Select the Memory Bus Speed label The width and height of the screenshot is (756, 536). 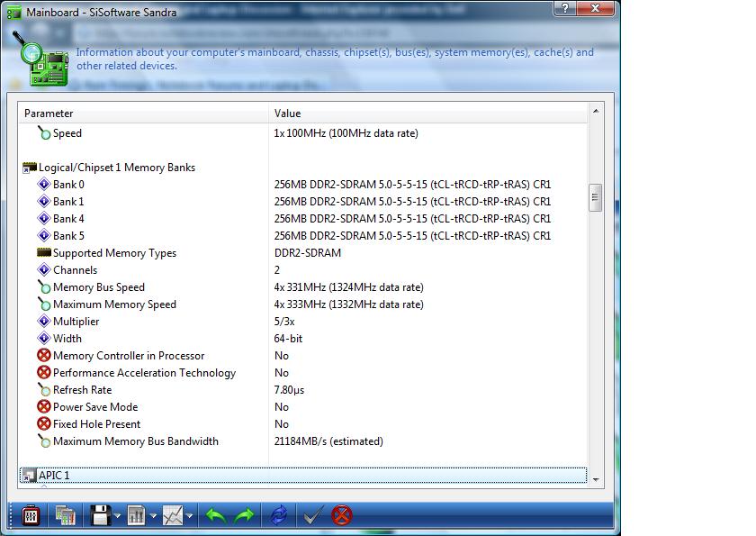tap(99, 287)
